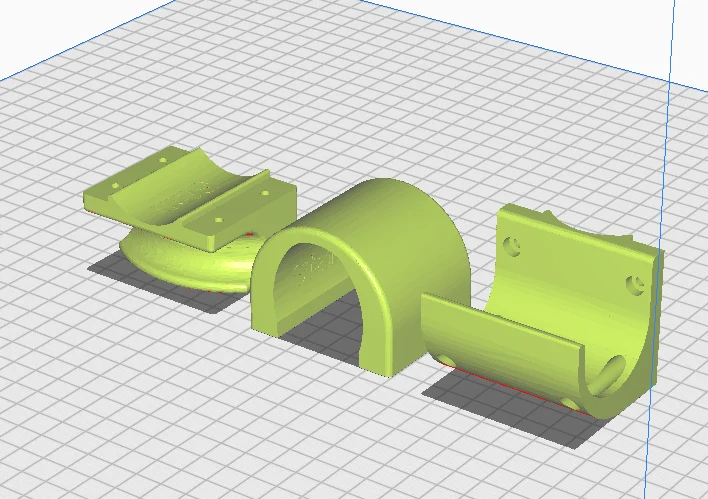Click the farthest screw hole on flat bracket
This screenshot has height=499, width=708.
tap(163, 160)
